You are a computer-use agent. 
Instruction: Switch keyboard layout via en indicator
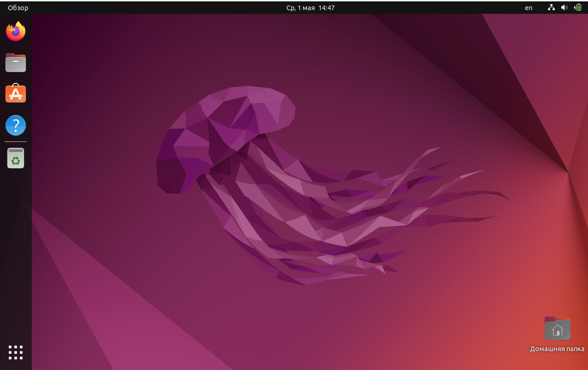tap(529, 8)
